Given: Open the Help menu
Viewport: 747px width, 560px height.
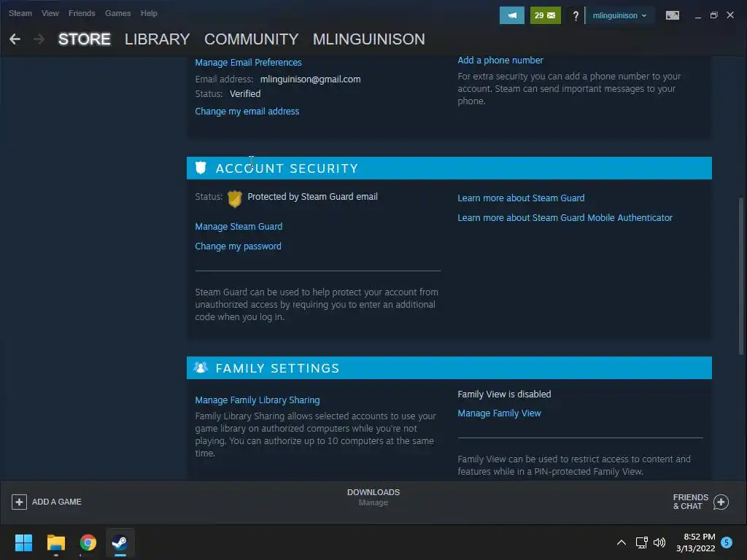Looking at the screenshot, I should [149, 13].
